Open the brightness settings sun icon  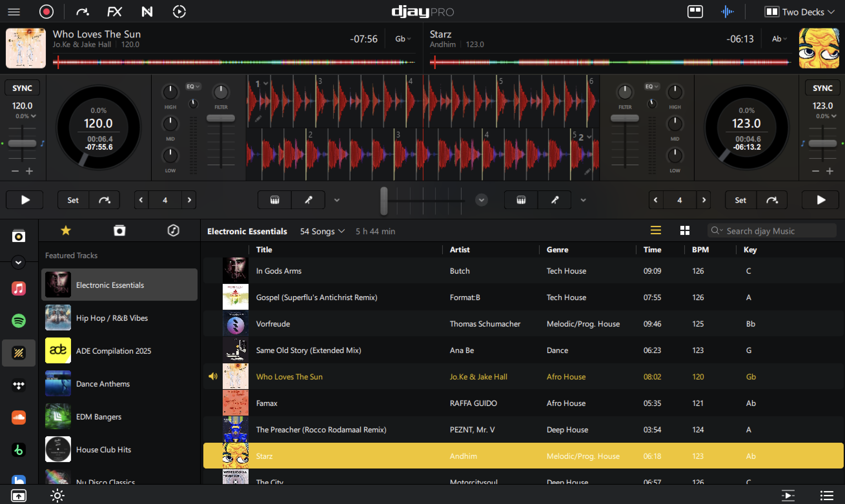[x=57, y=496]
